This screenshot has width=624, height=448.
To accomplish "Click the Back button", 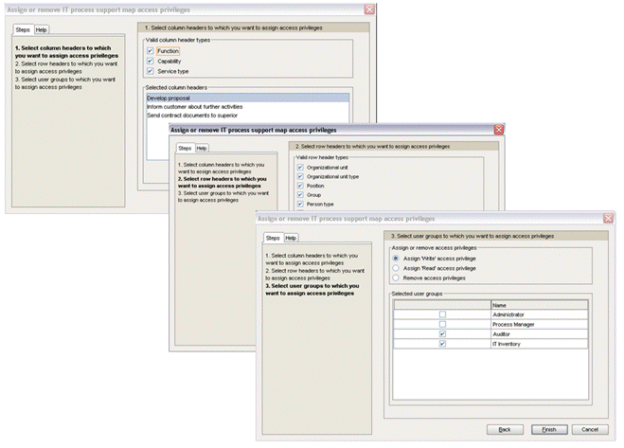I will (x=505, y=430).
